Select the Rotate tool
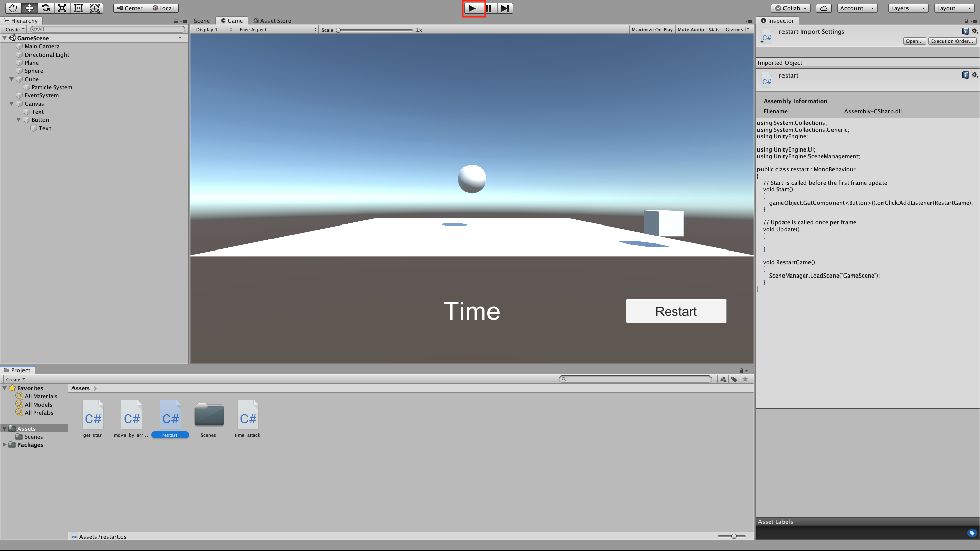This screenshot has width=980, height=551. click(x=45, y=8)
